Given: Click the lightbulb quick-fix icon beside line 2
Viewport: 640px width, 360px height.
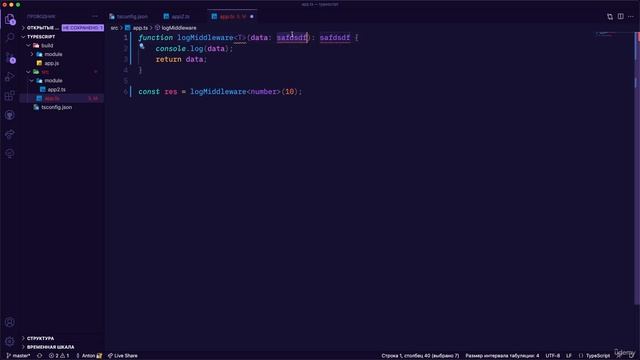Looking at the screenshot, I should coord(142,46).
